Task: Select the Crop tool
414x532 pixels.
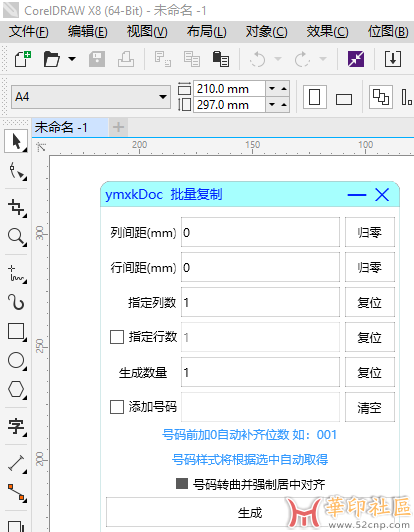Action: tap(17, 207)
